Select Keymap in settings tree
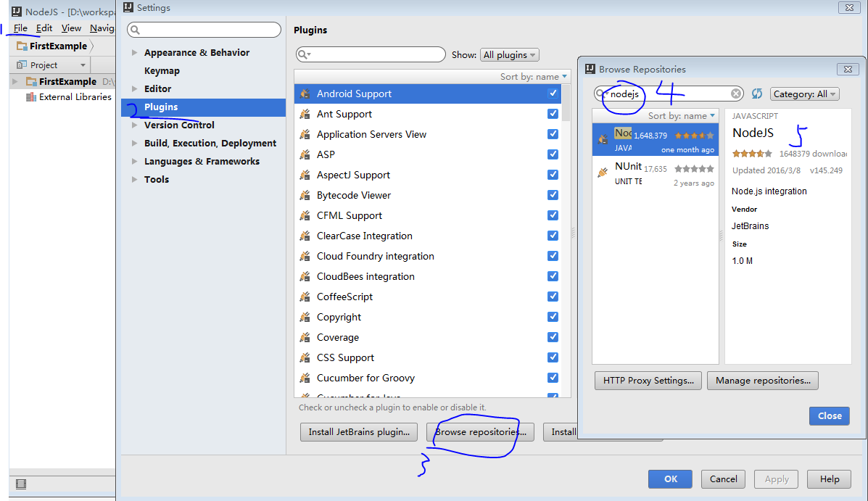 click(x=162, y=71)
